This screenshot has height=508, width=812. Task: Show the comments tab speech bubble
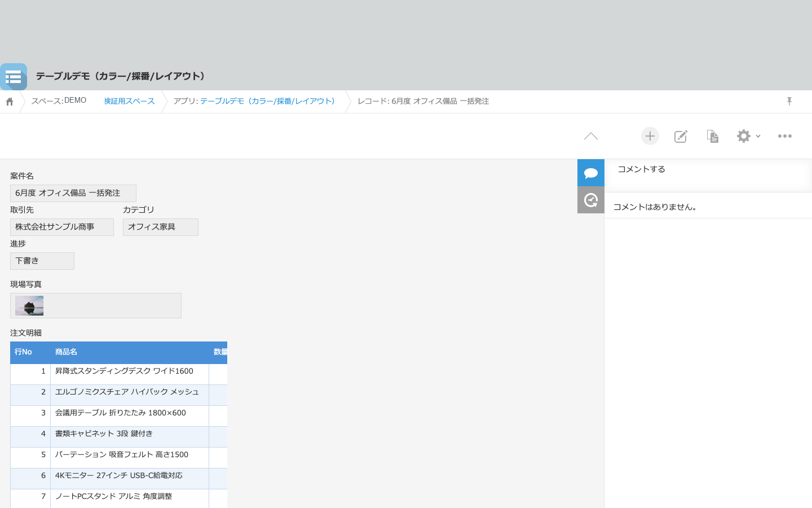[x=591, y=173]
